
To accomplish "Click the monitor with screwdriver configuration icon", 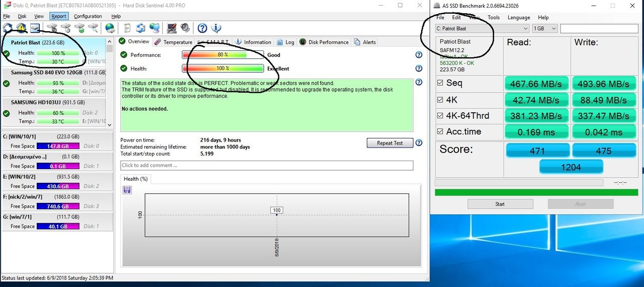I will point(172,28).
